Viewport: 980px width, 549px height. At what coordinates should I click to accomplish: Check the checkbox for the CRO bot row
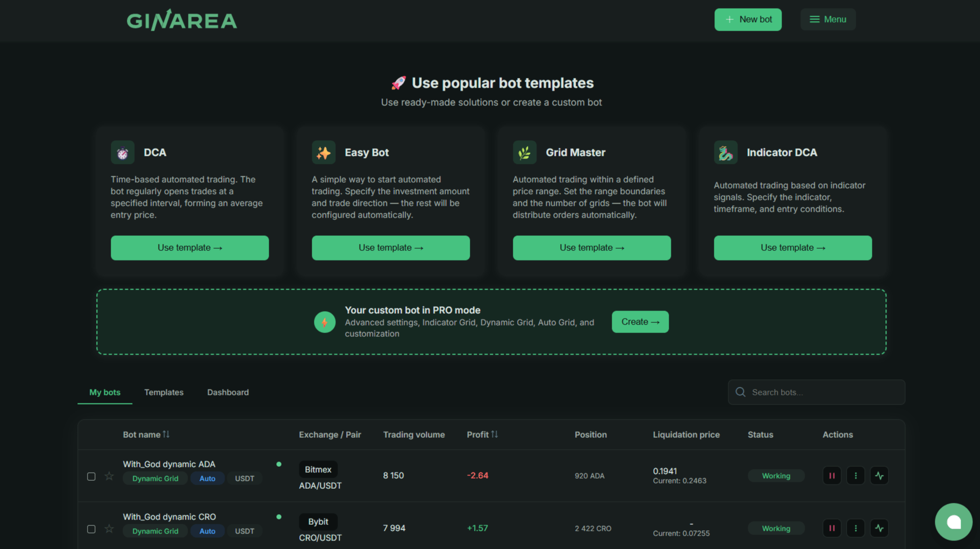tap(91, 529)
